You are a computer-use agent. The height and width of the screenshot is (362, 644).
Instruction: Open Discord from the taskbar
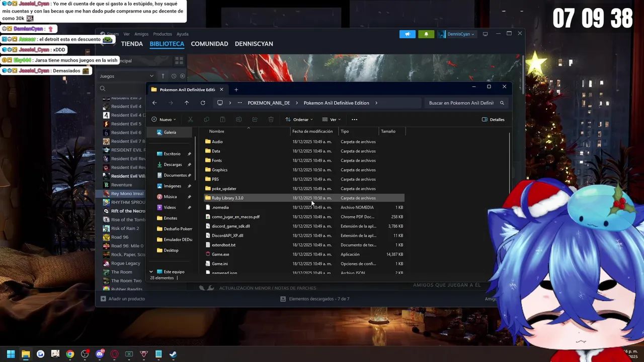click(x=100, y=354)
